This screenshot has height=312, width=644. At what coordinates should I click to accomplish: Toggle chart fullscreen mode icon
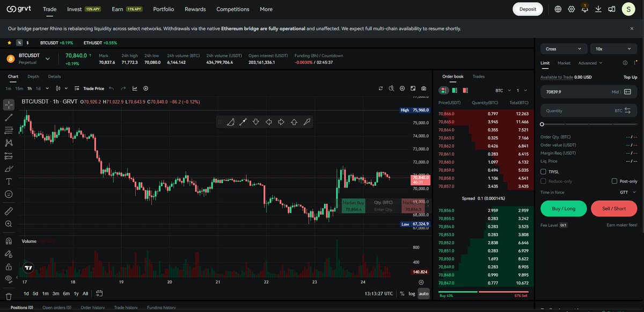tap(413, 88)
